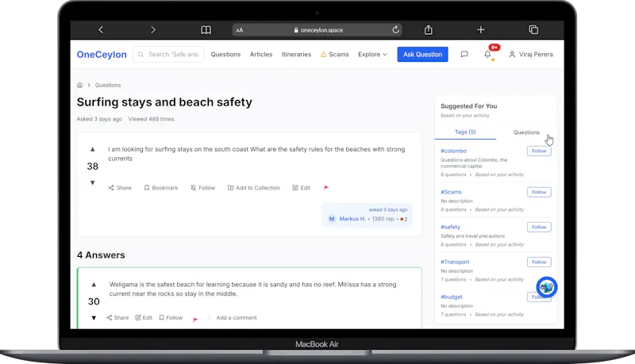Image resolution: width=635 pixels, height=364 pixels.
Task: Open the AA reader settings in address bar
Action: pyautogui.click(x=240, y=30)
